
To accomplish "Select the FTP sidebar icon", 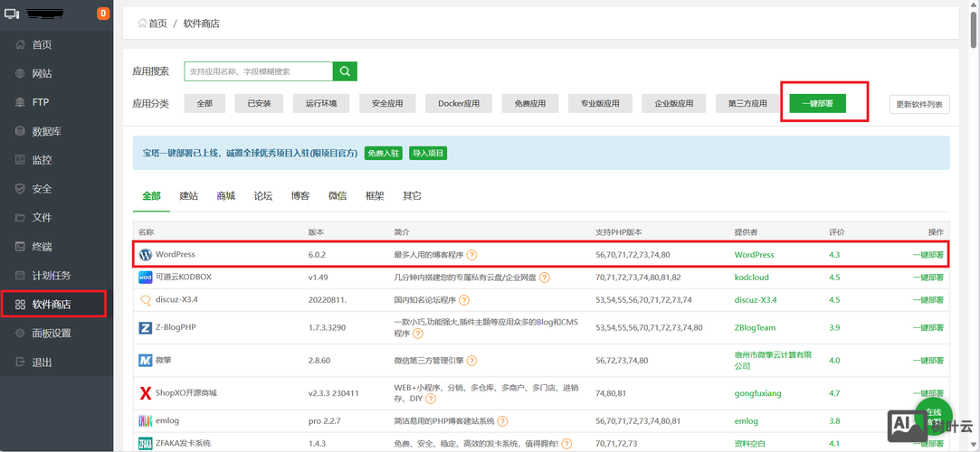I will click(x=21, y=102).
